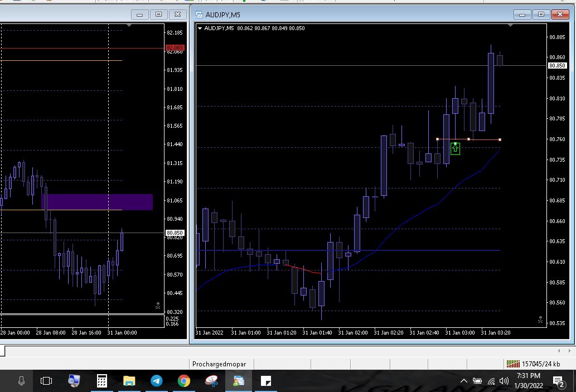Click the chart shift triangle marker on AUDJPY chart
Screen dimensions: 576x392
click(x=510, y=25)
